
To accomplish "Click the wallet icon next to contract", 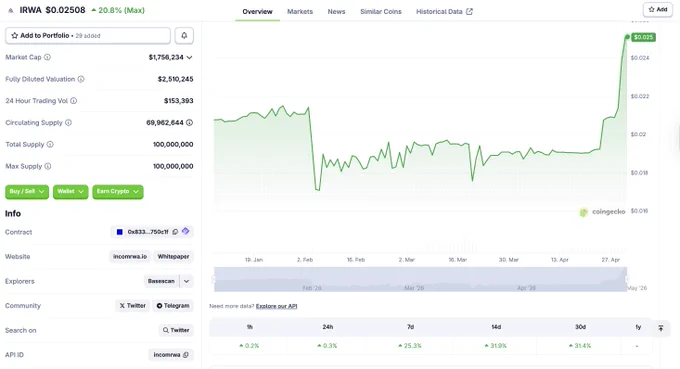I will click(186, 231).
